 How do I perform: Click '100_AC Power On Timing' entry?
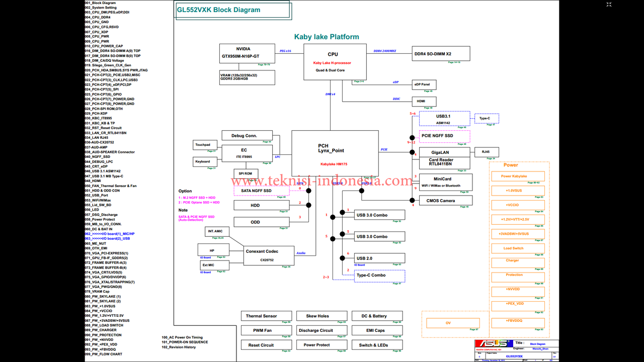point(182,337)
